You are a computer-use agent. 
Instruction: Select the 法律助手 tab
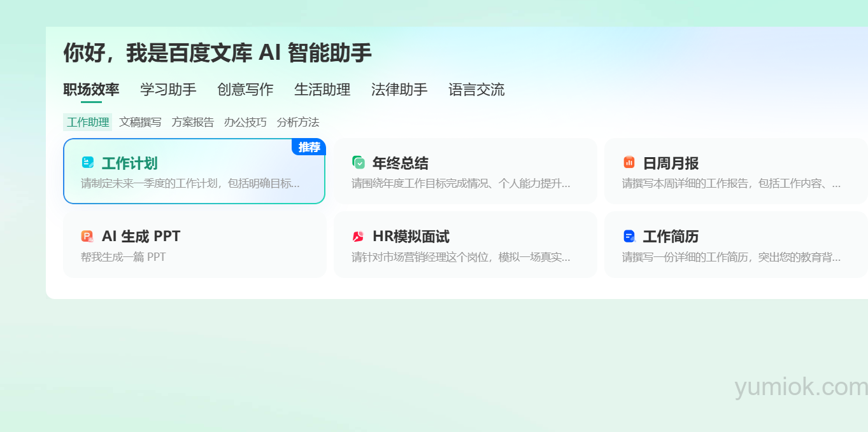point(399,90)
